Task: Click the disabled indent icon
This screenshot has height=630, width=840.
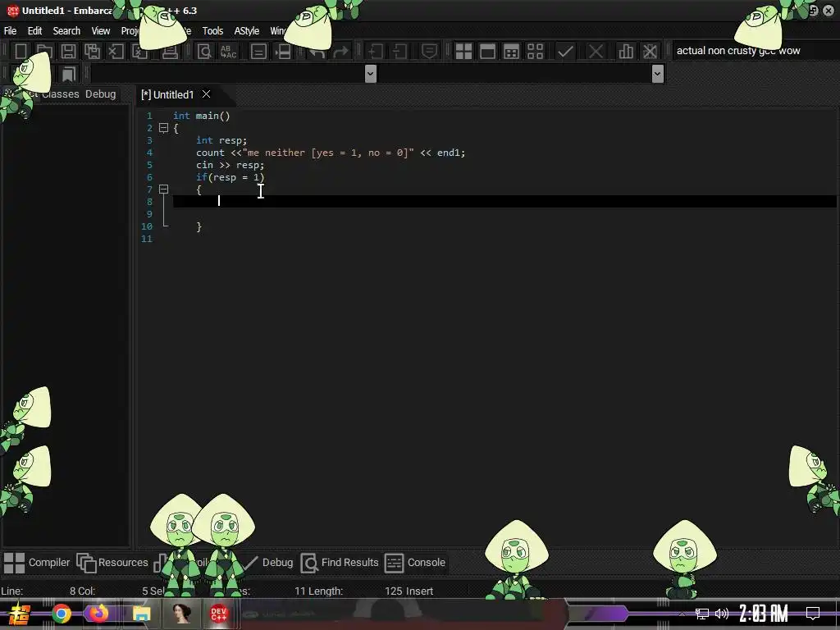Action: pos(375,52)
